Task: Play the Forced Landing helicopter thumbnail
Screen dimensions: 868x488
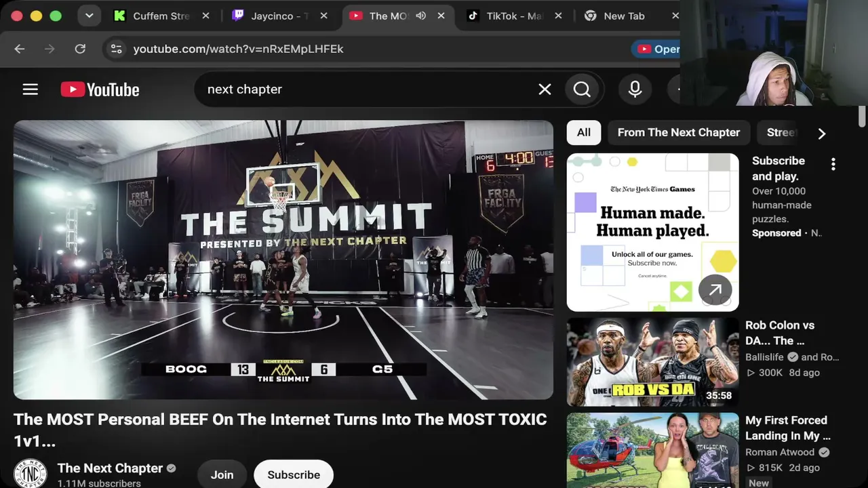Action: point(653,450)
